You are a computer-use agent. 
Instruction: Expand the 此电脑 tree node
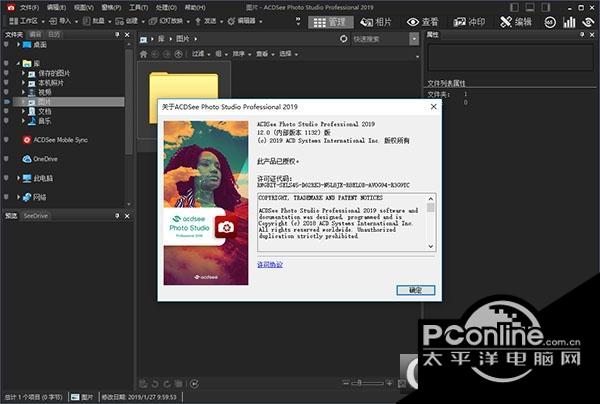tap(18, 178)
